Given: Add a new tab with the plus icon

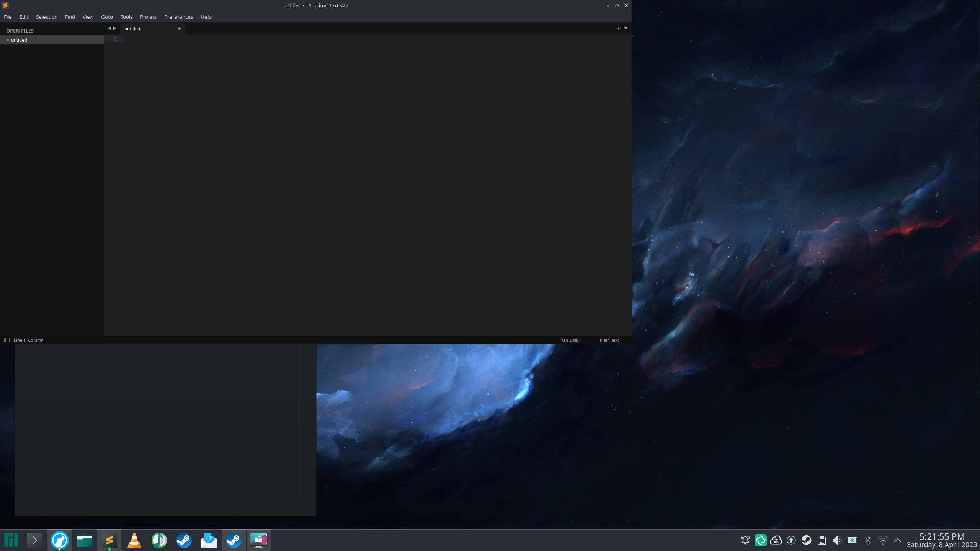Looking at the screenshot, I should coord(618,28).
